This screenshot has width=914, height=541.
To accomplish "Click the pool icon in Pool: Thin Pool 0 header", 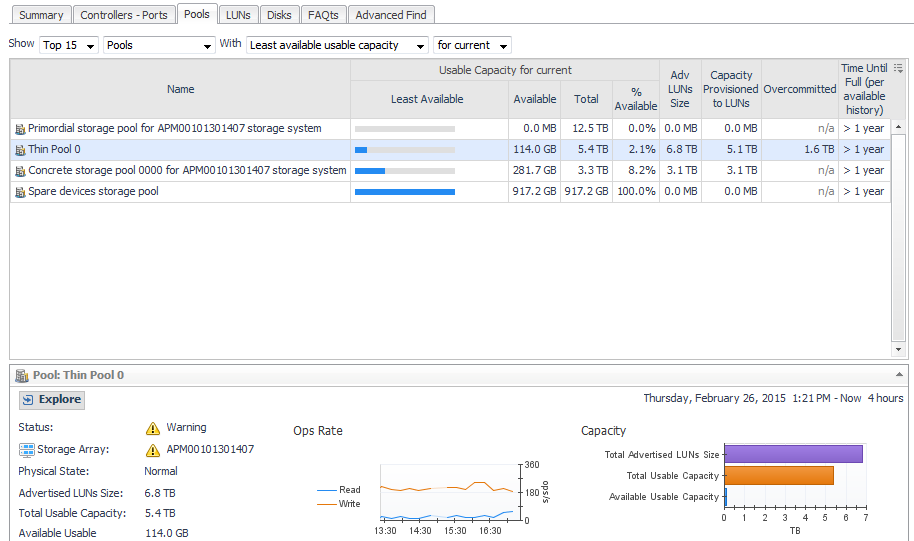I will click(x=20, y=376).
